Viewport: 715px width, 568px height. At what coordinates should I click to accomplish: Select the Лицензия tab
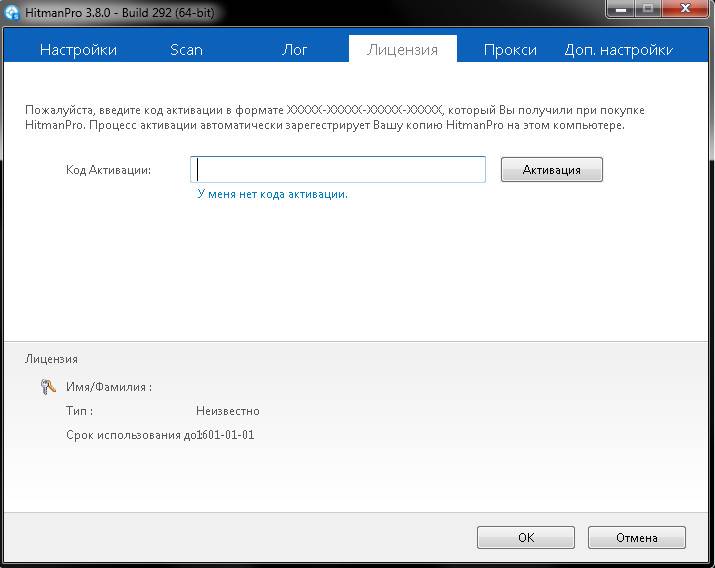pos(402,49)
